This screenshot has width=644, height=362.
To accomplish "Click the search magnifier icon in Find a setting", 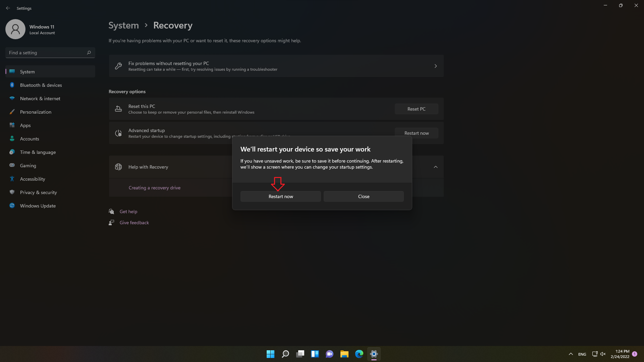I will point(89,53).
